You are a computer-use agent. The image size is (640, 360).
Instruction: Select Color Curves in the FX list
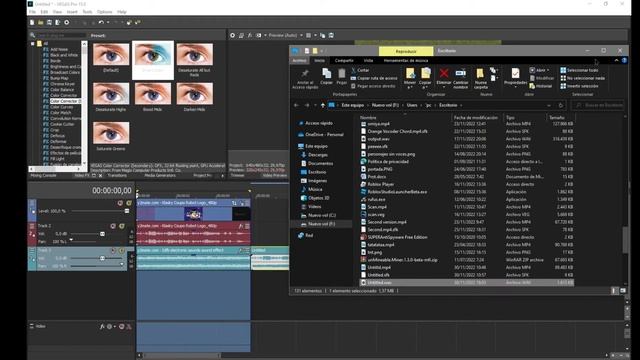pos(62,107)
